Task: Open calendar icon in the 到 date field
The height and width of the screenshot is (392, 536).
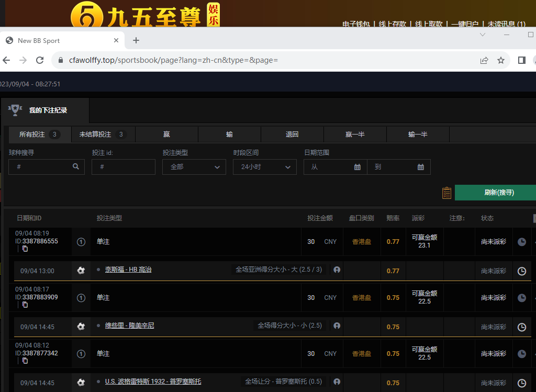Action: 421,167
